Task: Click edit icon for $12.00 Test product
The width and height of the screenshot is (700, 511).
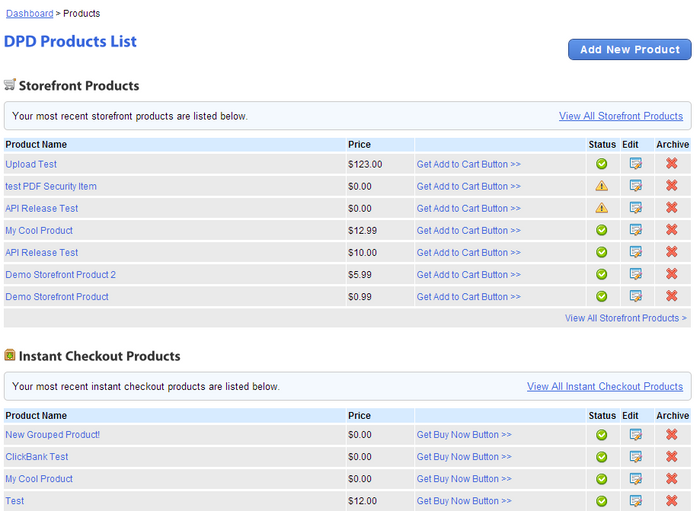Action: click(636, 501)
